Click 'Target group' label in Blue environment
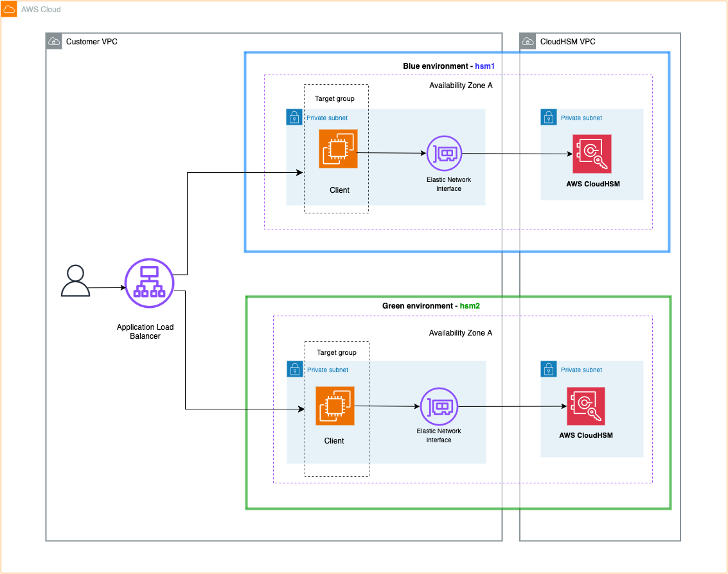The image size is (728, 574). (334, 98)
